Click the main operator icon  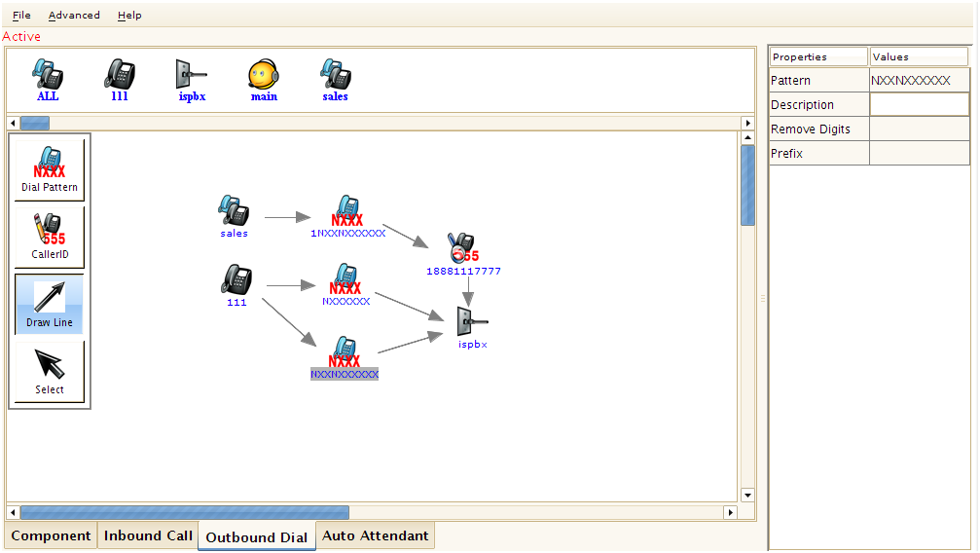(x=264, y=77)
